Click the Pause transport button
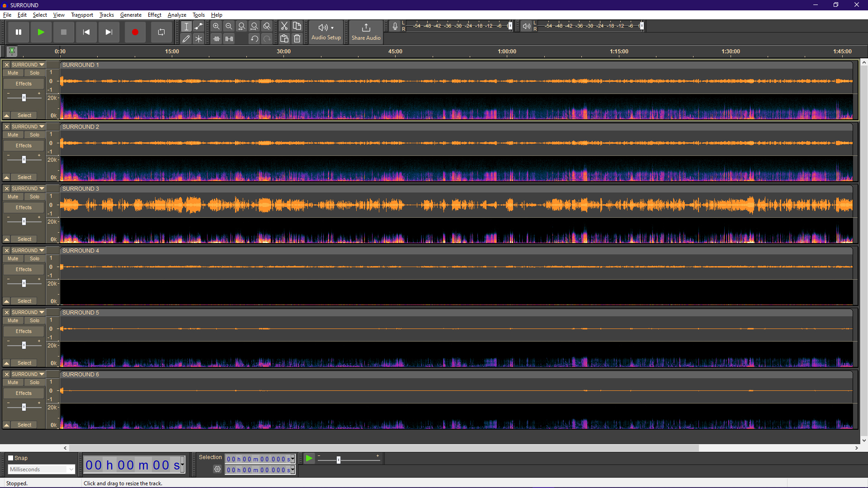 tap(19, 32)
